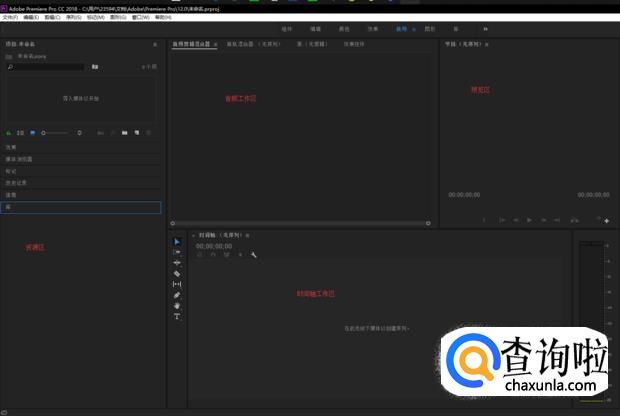Open the Timeline panel menu

tap(247, 235)
